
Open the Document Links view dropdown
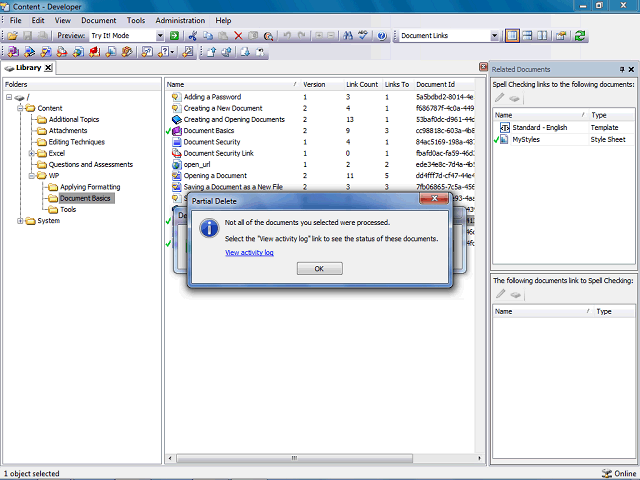[x=494, y=36]
